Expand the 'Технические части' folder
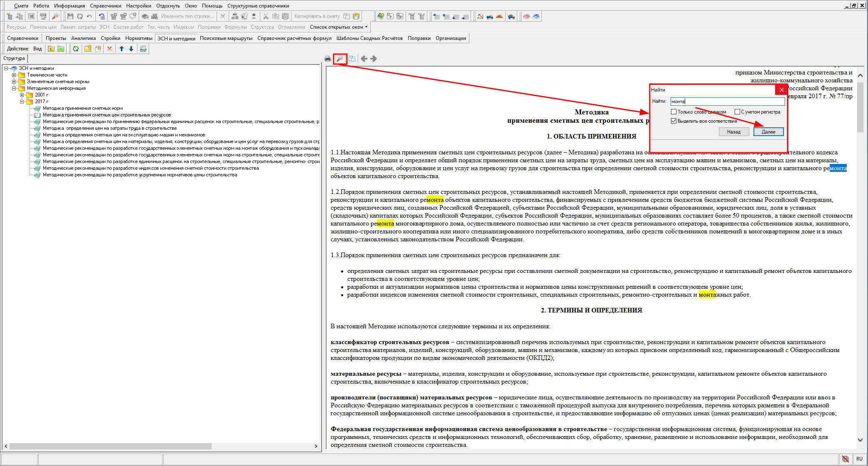Screen dimensions: 868x466 pyautogui.click(x=14, y=75)
